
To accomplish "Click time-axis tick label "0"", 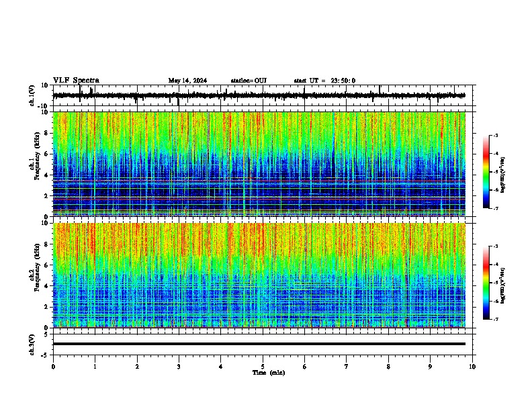I will click(x=53, y=367).
